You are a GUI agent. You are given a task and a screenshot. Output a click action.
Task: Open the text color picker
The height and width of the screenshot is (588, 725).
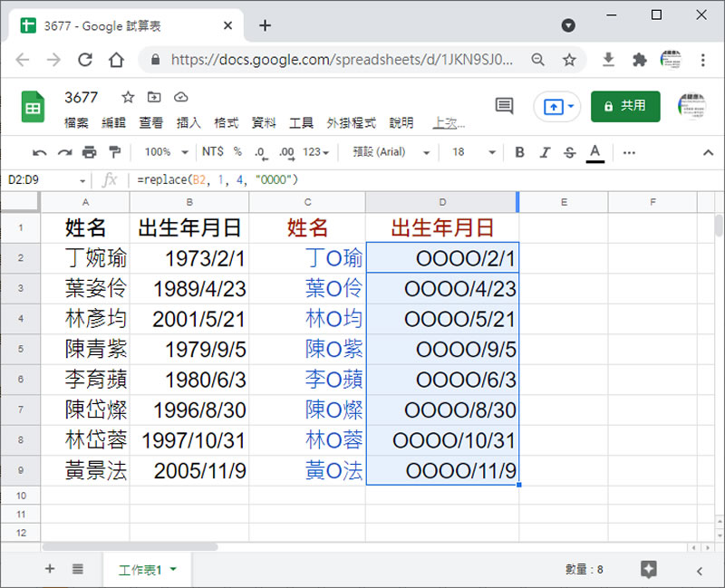[594, 152]
